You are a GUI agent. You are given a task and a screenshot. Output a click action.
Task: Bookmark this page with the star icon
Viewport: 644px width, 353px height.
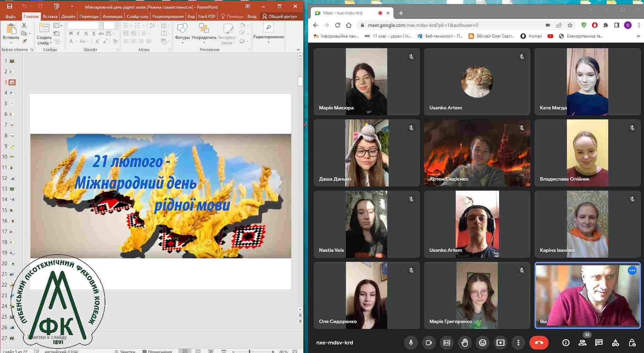tap(570, 25)
